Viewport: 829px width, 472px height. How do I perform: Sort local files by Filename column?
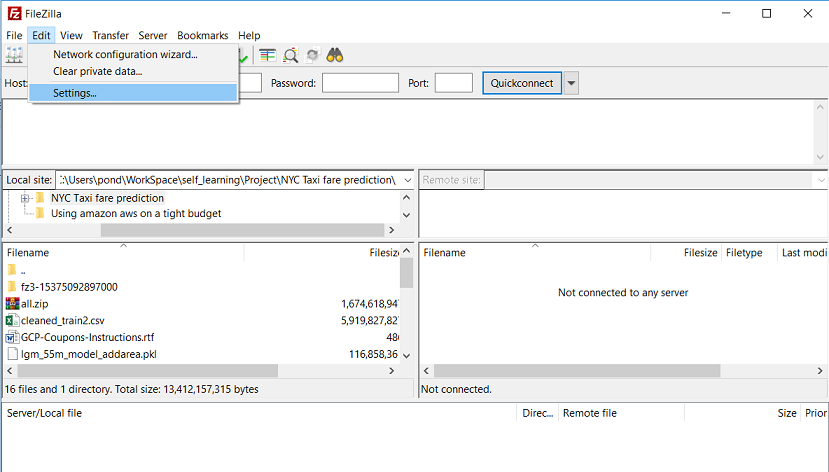[123, 253]
